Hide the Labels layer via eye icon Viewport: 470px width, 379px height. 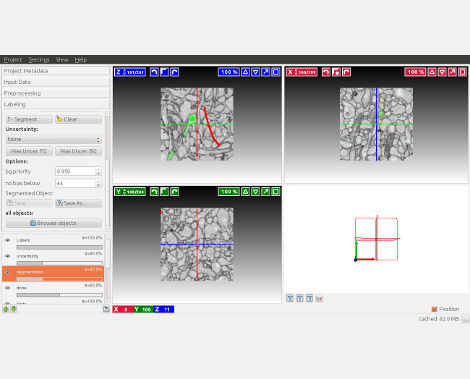8,240
